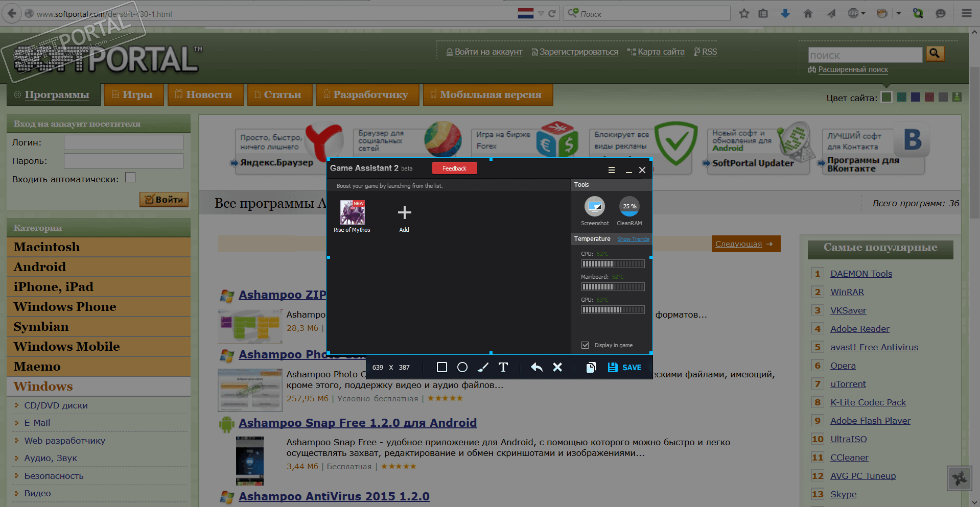Focus the site поиск field
Viewport: 980px width, 507px height.
(865, 55)
